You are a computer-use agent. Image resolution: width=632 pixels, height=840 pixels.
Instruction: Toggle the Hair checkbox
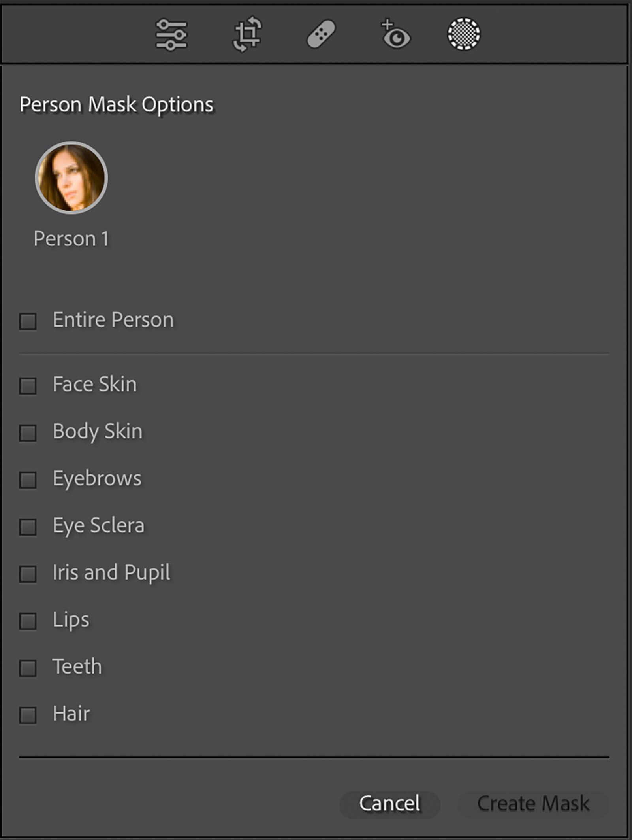click(28, 715)
